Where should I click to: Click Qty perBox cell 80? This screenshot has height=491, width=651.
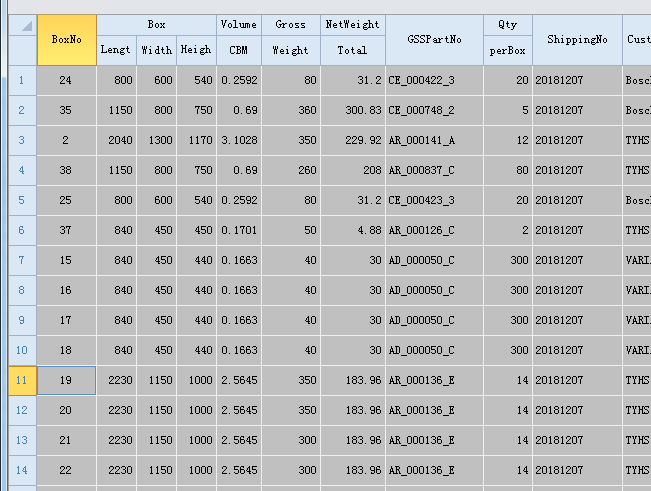click(508, 170)
